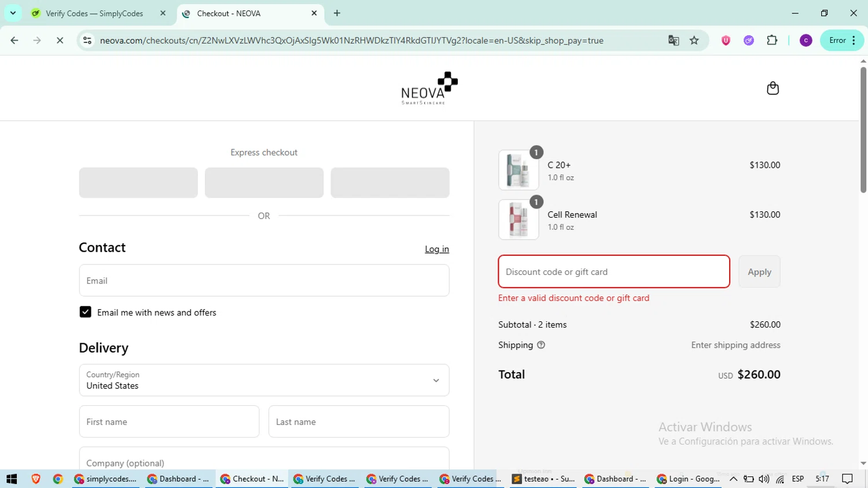Open the Login - Goog... taskbar window
Image resolution: width=868 pixels, height=488 pixels.
point(689,479)
